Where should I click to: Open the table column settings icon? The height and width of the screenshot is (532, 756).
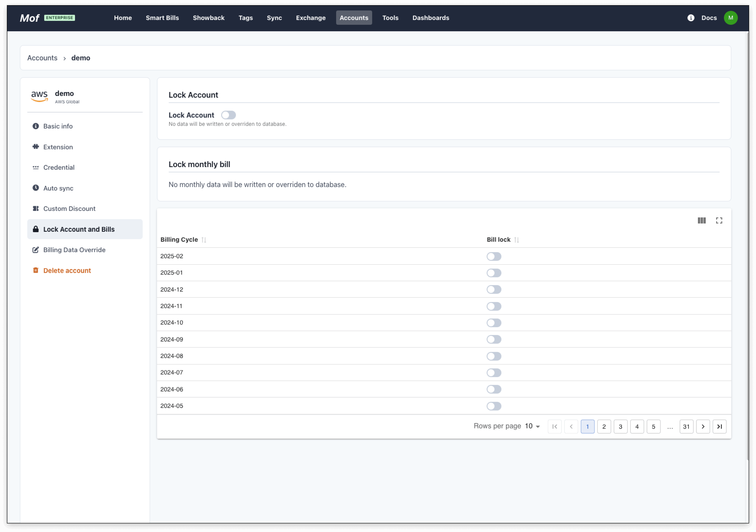click(702, 220)
